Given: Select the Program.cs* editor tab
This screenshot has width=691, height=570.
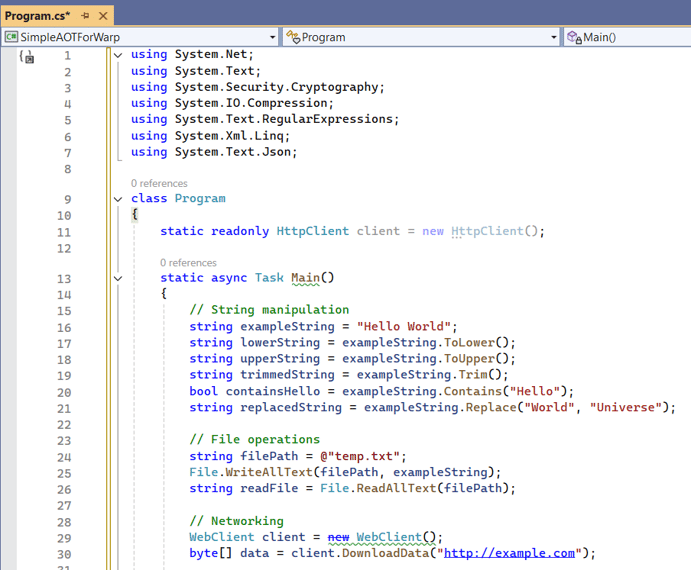Looking at the screenshot, I should tap(37, 16).
